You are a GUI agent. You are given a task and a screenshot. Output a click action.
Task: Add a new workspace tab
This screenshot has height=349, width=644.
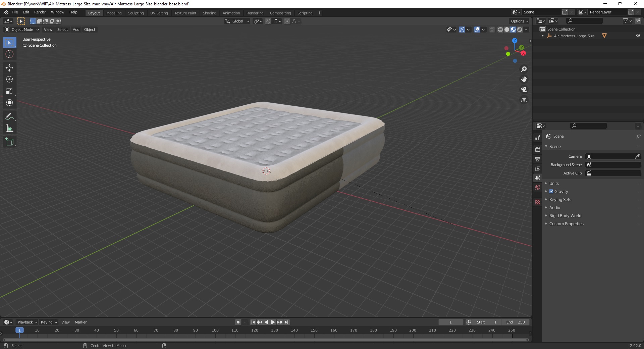pyautogui.click(x=319, y=13)
